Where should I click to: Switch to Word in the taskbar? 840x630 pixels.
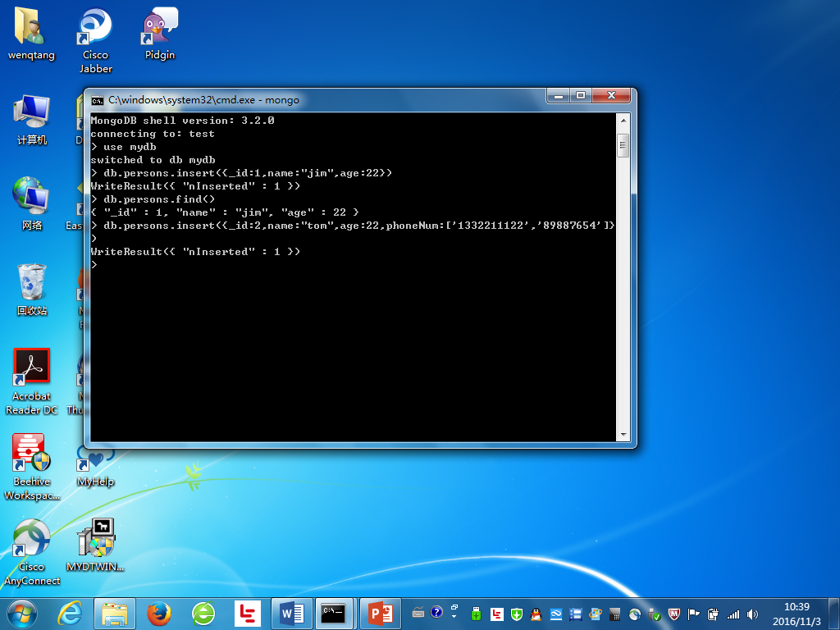click(x=291, y=613)
